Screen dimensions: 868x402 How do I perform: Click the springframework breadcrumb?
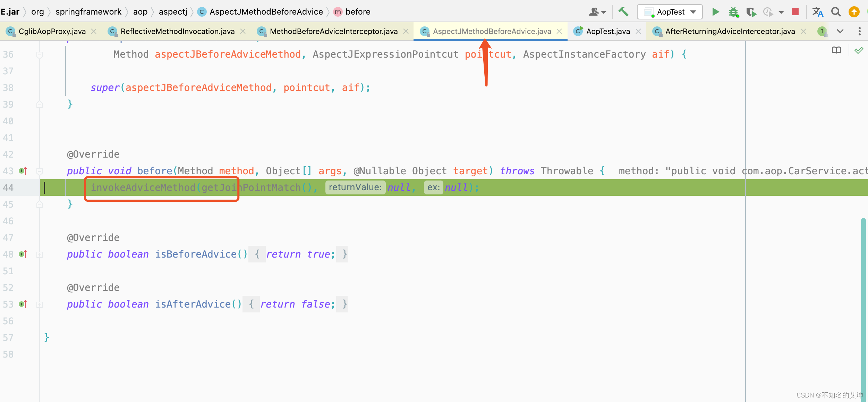[88, 12]
